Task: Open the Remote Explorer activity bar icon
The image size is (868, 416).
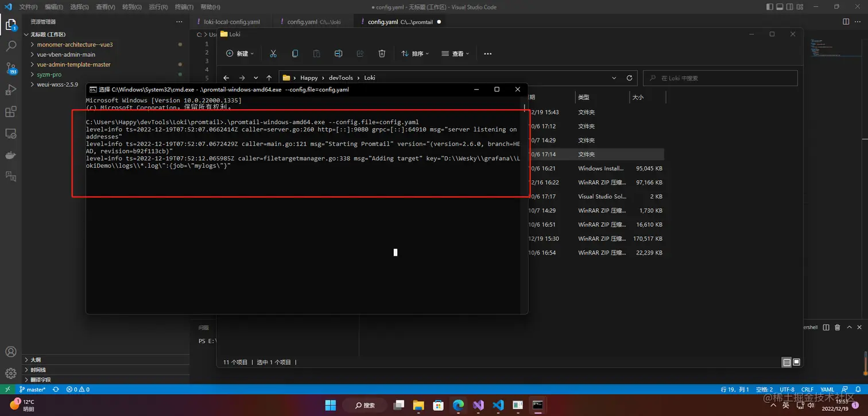Action: [11, 134]
